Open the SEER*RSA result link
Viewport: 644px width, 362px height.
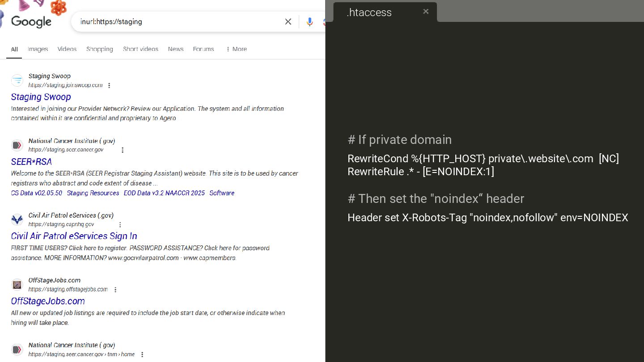tap(31, 162)
